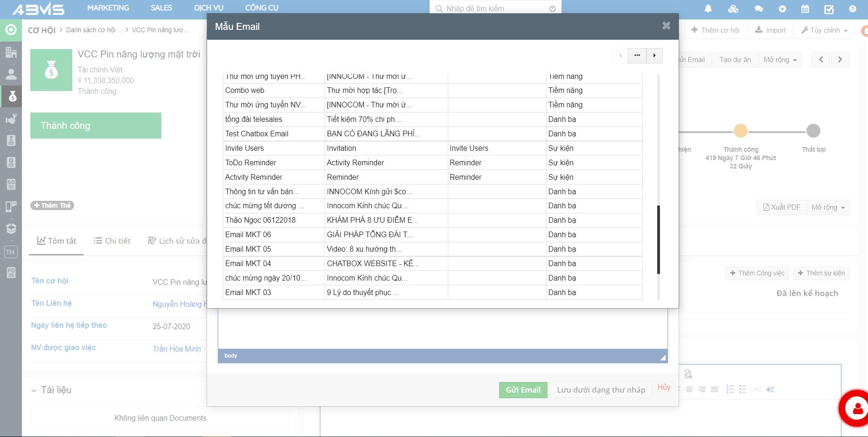Select the Email MKT 04 template row
868x437 pixels.
point(248,263)
